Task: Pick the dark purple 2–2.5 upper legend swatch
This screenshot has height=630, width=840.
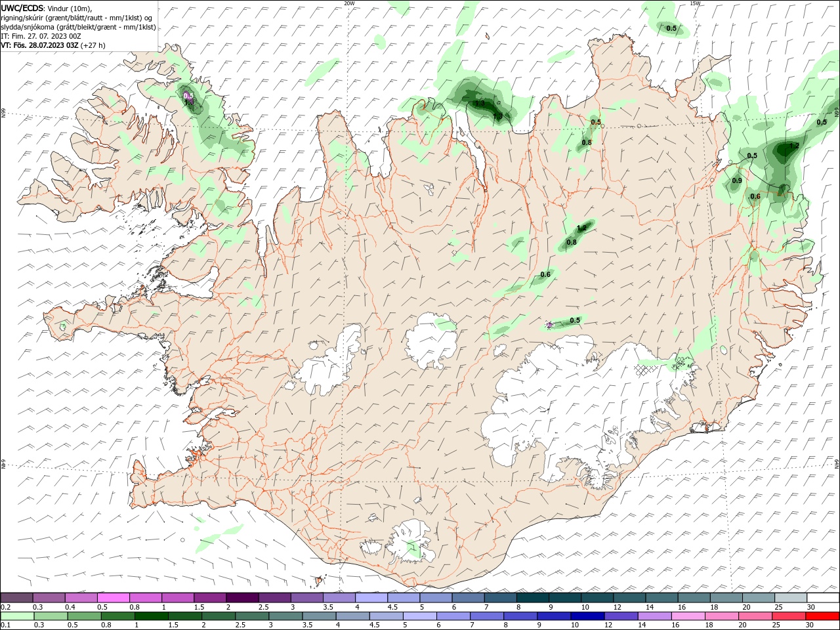Action: coord(242,598)
